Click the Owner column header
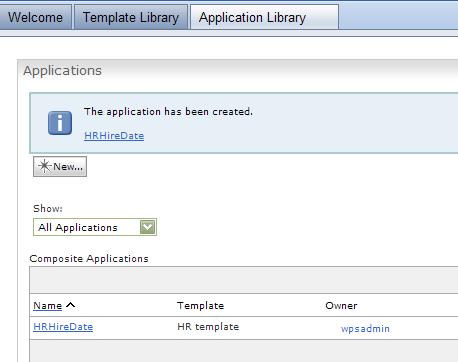458x362 pixels. [341, 306]
